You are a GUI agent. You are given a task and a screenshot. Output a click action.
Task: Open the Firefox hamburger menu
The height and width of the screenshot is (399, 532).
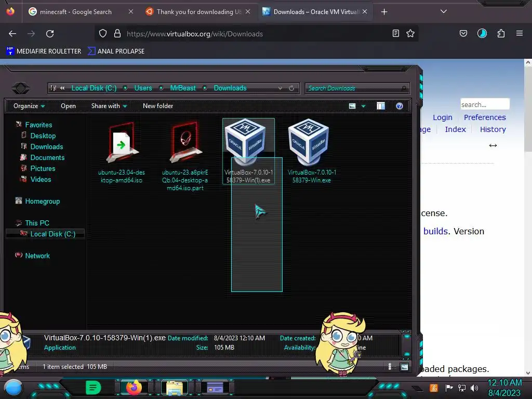[520, 33]
